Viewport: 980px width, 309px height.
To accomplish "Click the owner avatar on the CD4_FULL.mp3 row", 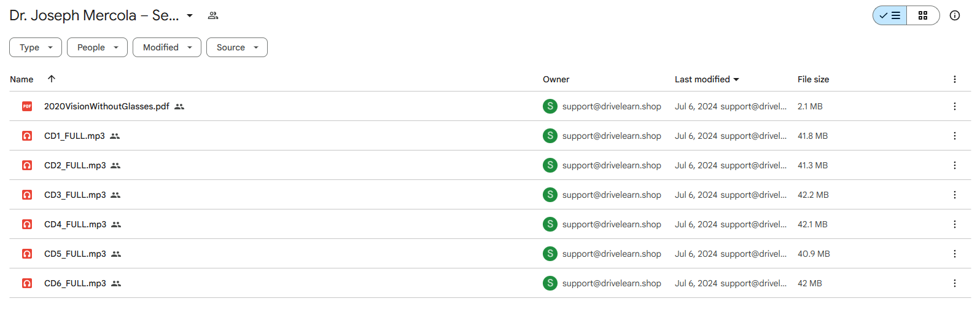I will pyautogui.click(x=550, y=224).
